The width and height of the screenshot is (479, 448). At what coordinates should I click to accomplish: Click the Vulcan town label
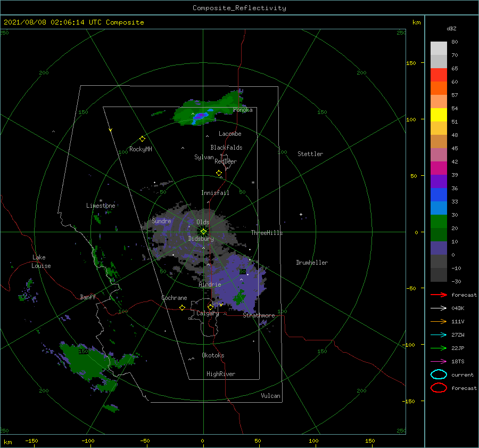coord(271,396)
